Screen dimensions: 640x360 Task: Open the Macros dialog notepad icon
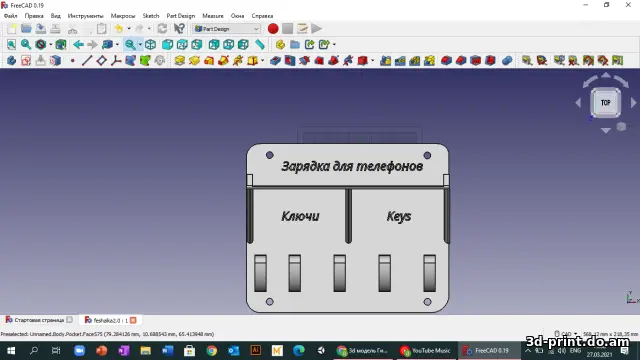point(302,29)
